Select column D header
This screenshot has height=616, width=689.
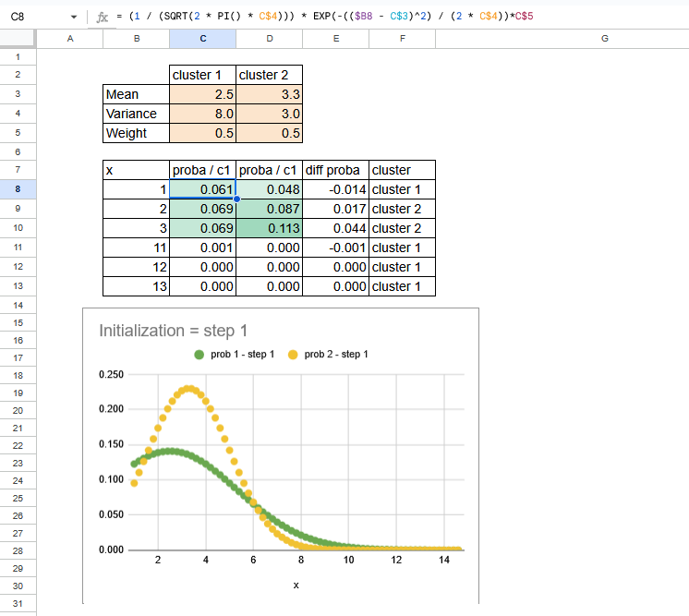click(x=269, y=38)
